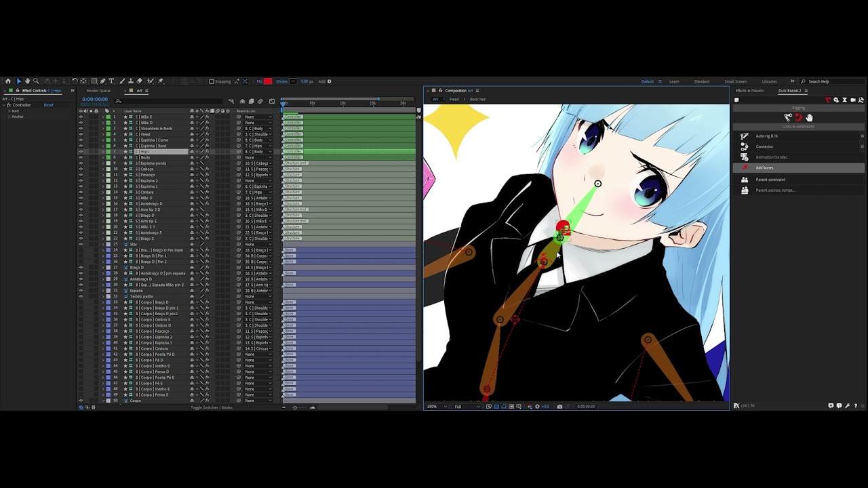The width and height of the screenshot is (868, 488).
Task: Select the Standard workspace
Action: [x=702, y=81]
